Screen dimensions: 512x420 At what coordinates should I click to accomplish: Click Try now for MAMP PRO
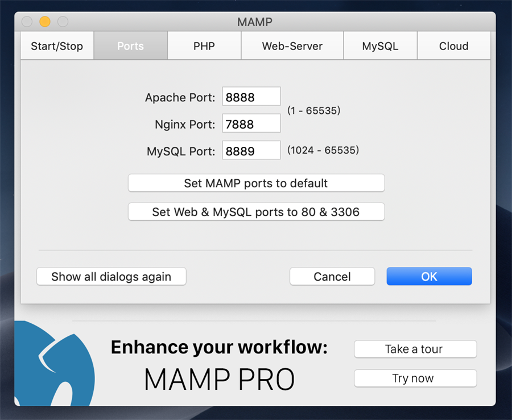tap(415, 378)
